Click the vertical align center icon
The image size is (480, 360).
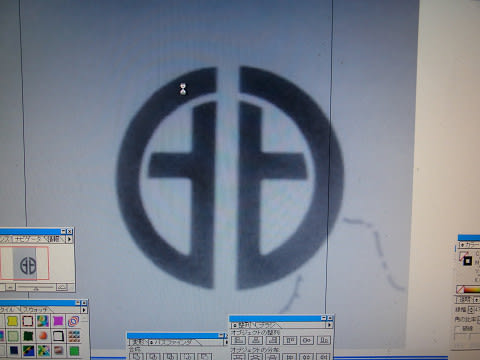307,340
